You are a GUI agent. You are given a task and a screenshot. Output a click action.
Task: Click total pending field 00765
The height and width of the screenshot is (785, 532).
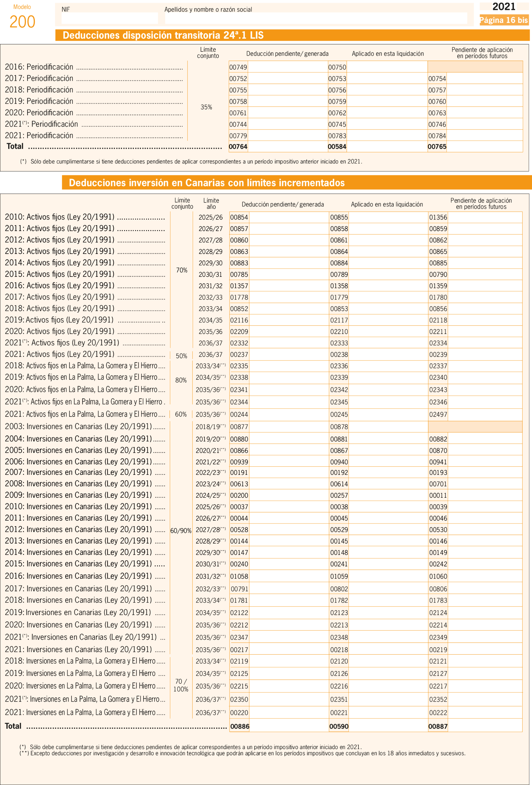pyautogui.click(x=485, y=146)
